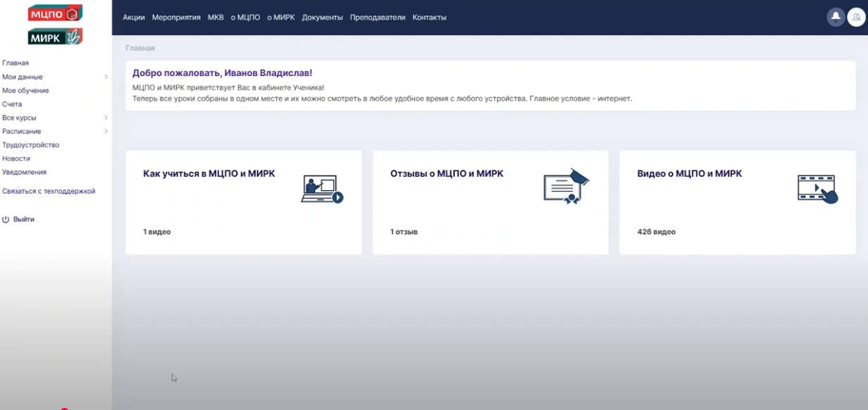This screenshot has height=410, width=868.
Task: Go to Главная in the sidebar
Action: [15, 63]
